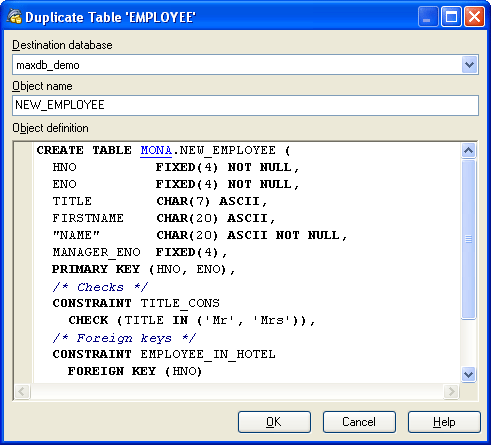This screenshot has height=445, width=491.
Task: Open the Help button
Action: [444, 422]
